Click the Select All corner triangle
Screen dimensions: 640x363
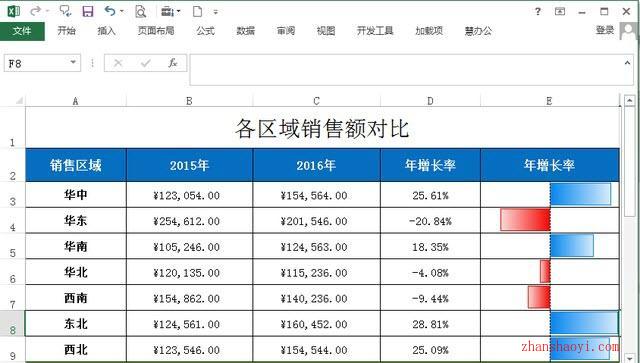tap(19, 100)
